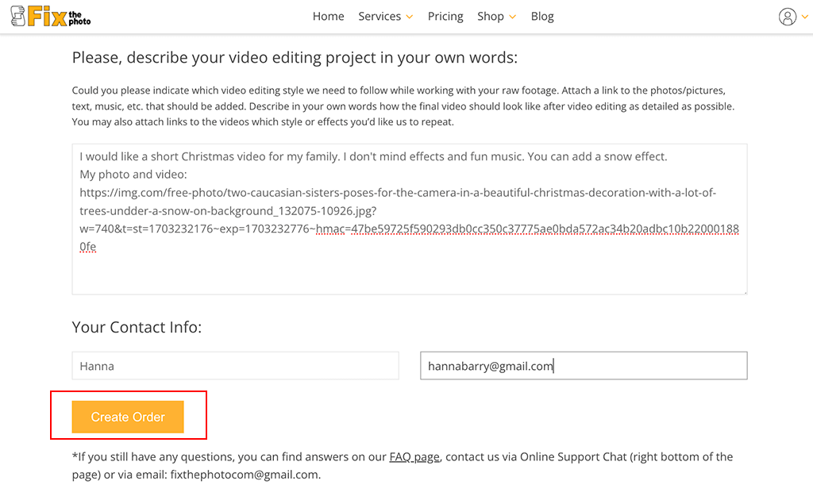Select the Services menu label
Screen dimensions: 813x504
[x=380, y=17]
